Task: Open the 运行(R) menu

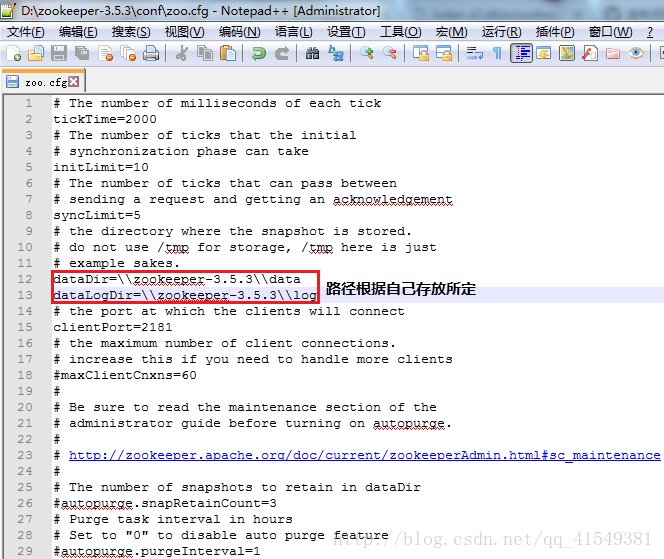Action: click(x=501, y=32)
